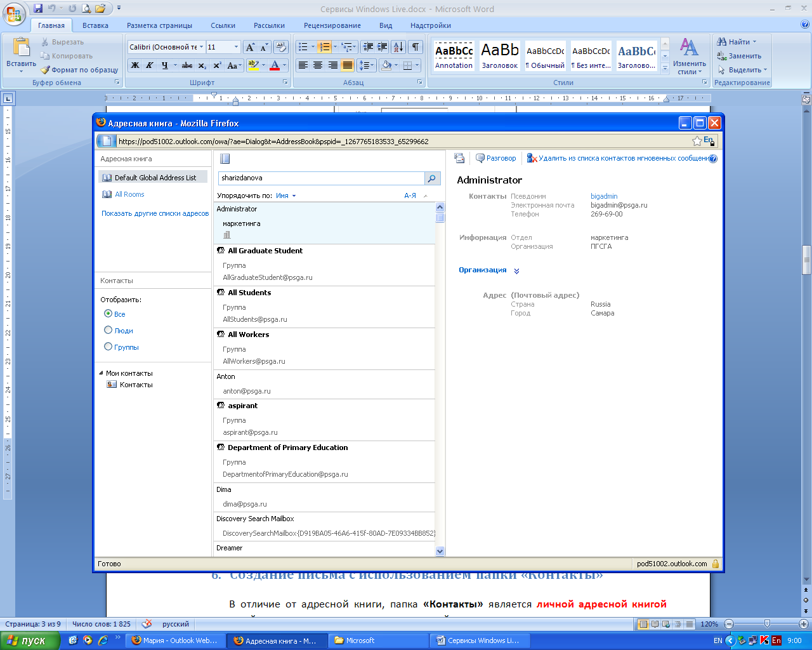Clear formatting with eraser icon
This screenshot has width=812, height=650.
(282, 47)
